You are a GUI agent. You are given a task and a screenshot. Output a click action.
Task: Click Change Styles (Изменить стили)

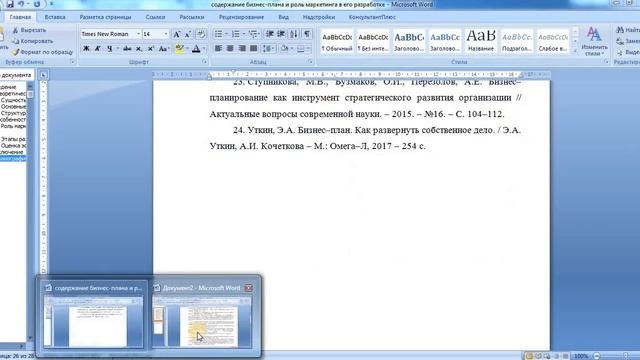[x=594, y=41]
